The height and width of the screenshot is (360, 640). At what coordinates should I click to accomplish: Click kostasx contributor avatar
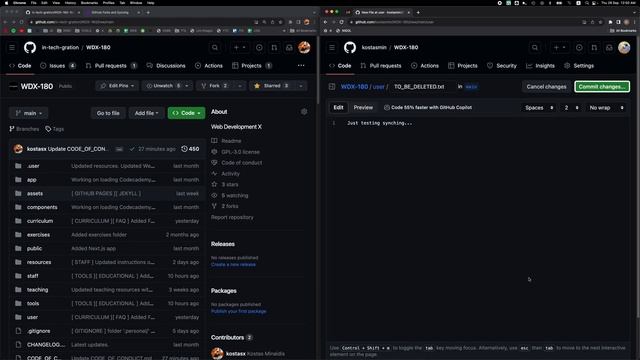pyautogui.click(x=218, y=353)
